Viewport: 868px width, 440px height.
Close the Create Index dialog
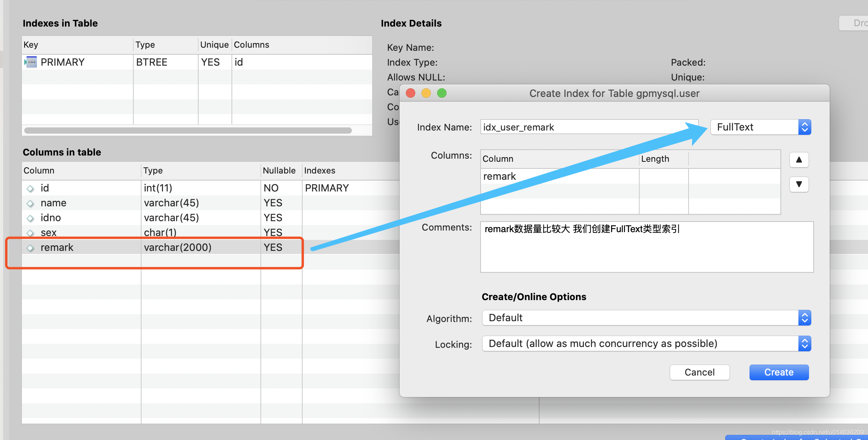point(411,93)
